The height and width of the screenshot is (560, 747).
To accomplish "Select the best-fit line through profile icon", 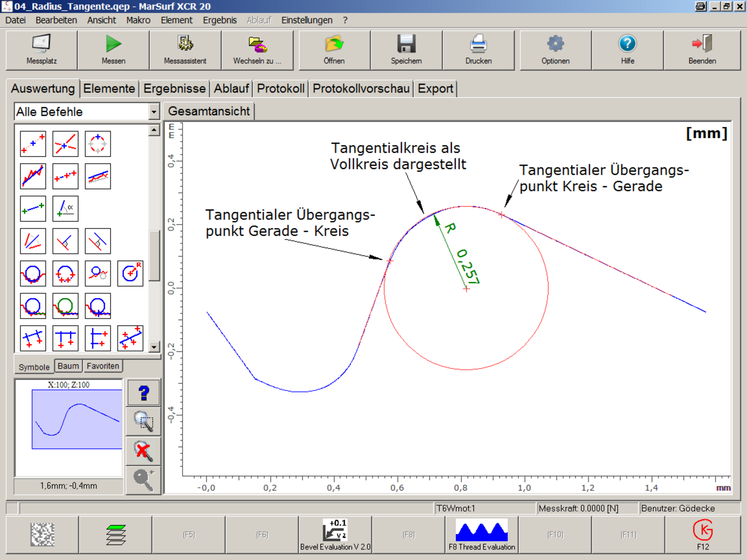I will 33,176.
